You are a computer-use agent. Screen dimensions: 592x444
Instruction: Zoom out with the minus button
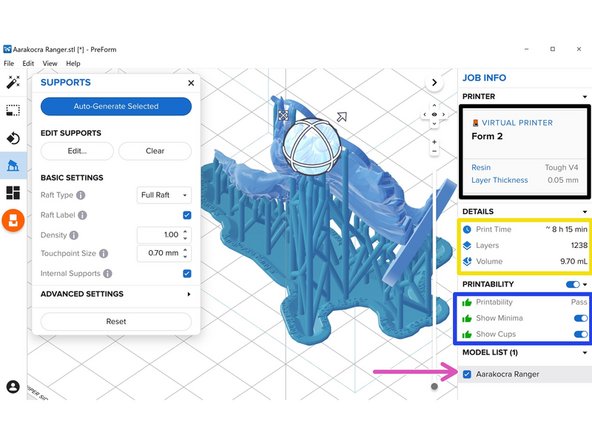tap(434, 151)
